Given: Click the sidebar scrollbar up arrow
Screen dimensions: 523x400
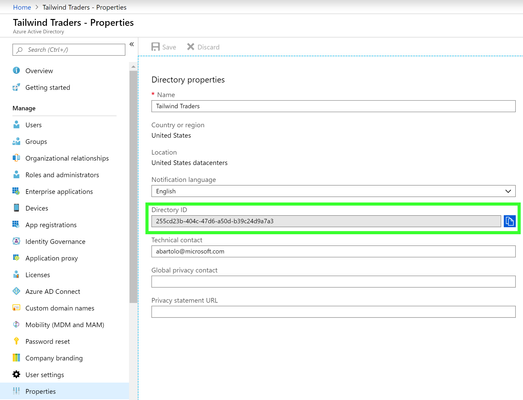Looking at the screenshot, I should [133, 67].
